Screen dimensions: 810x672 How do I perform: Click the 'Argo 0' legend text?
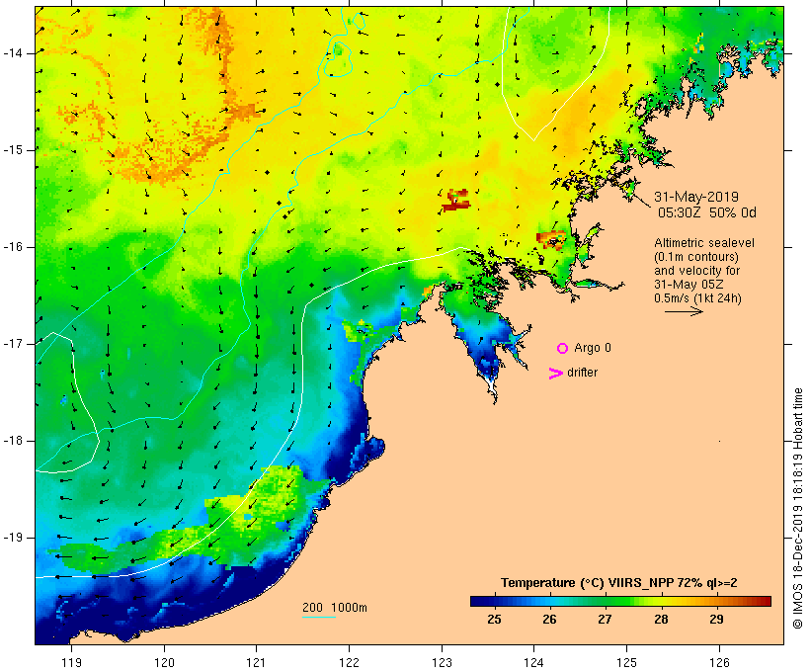[593, 348]
